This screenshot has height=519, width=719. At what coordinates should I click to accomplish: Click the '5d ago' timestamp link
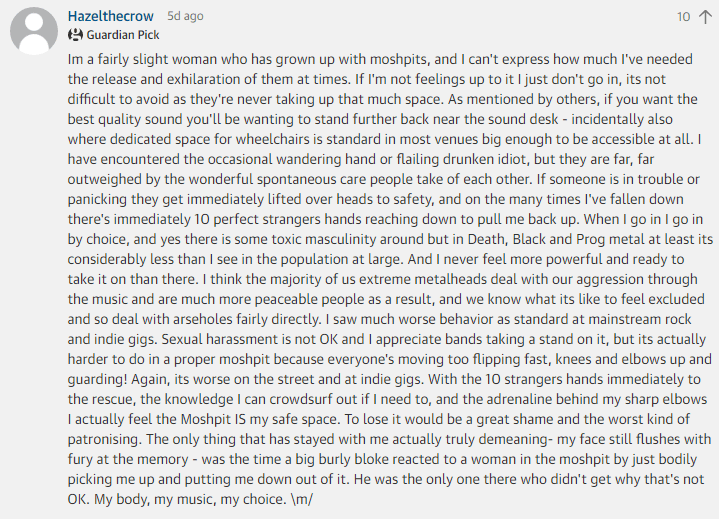point(186,17)
